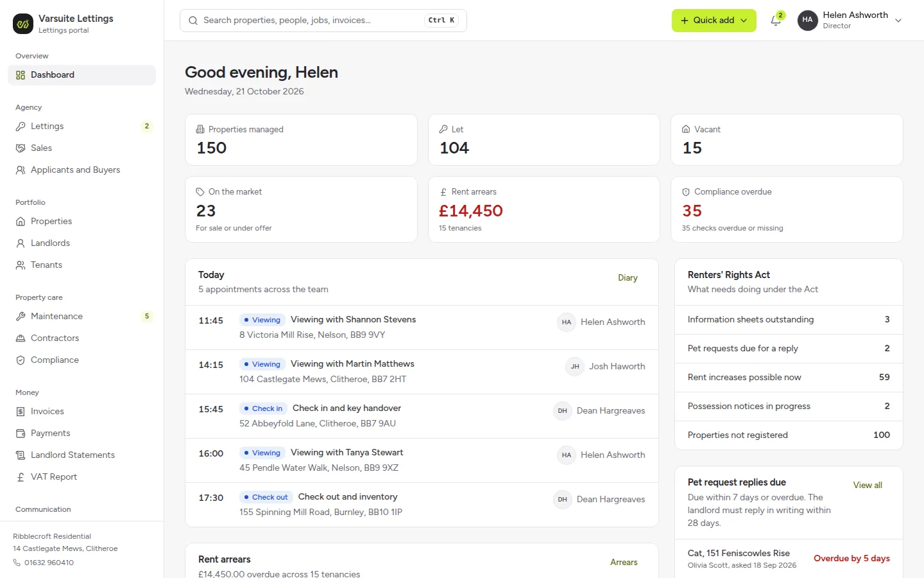Click the Applicants and Buyers people icon
The width and height of the screenshot is (924, 578).
click(21, 170)
